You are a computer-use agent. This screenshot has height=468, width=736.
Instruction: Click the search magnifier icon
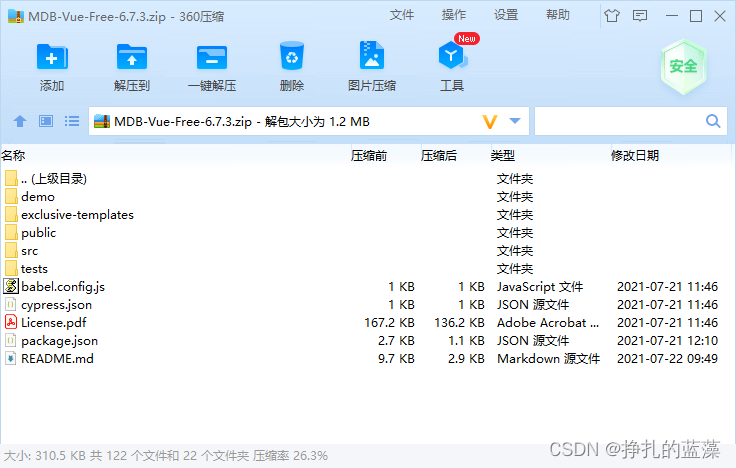coord(713,122)
